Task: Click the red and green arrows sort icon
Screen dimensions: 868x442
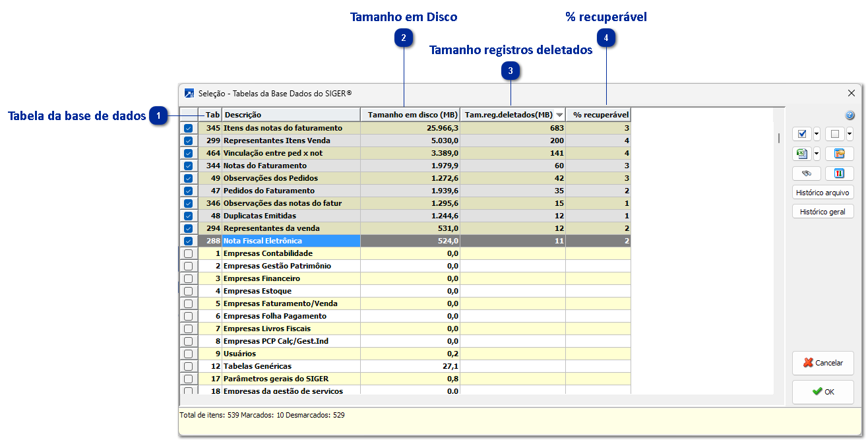Action: click(839, 174)
